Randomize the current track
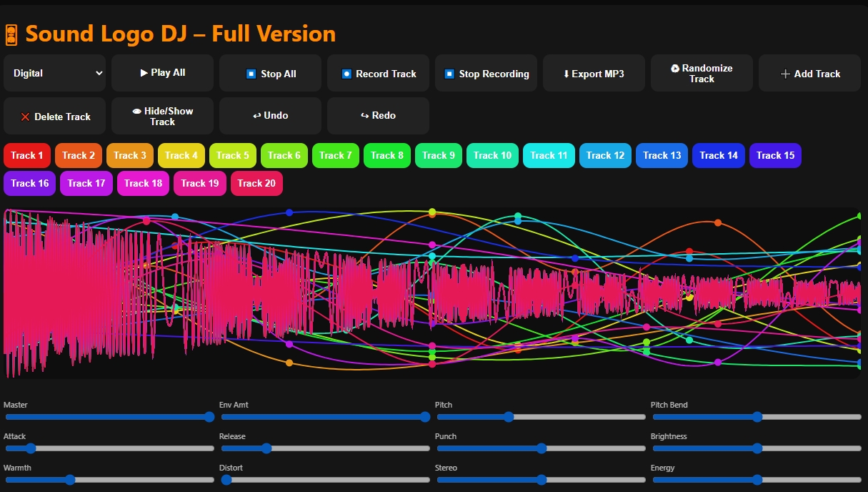 [702, 74]
